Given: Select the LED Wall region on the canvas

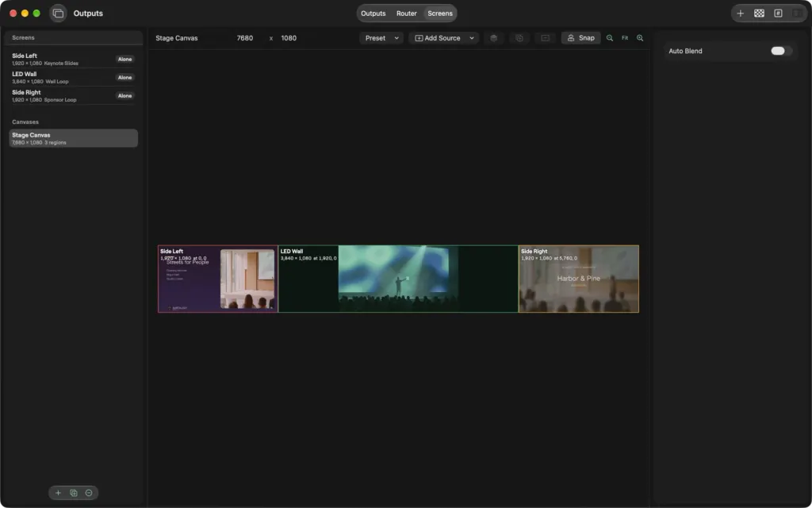Looking at the screenshot, I should 398,279.
